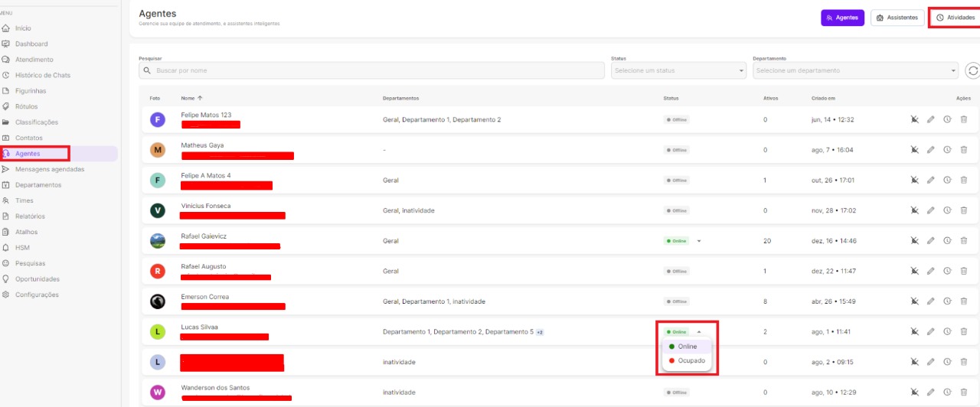This screenshot has height=407, width=980.
Task: Click history clock icon for Rafael Augusto
Action: pos(947,271)
